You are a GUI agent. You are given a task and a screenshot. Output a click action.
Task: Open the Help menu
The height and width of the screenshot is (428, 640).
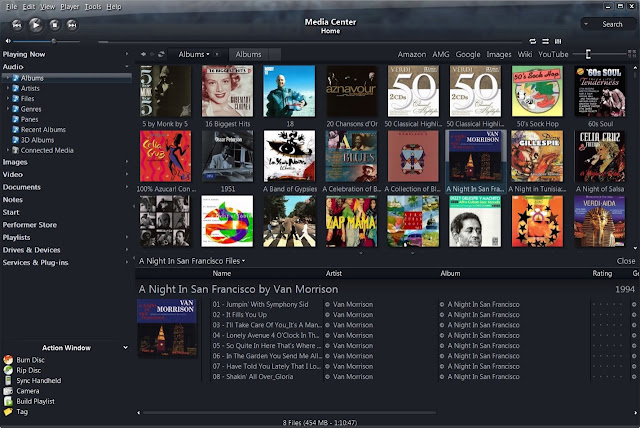(x=114, y=7)
